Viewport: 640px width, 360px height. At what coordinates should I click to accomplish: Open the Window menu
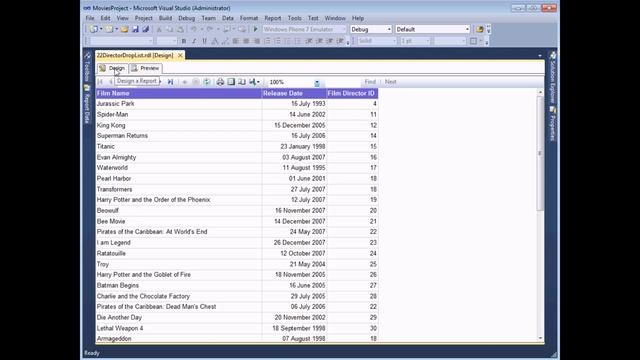335,18
